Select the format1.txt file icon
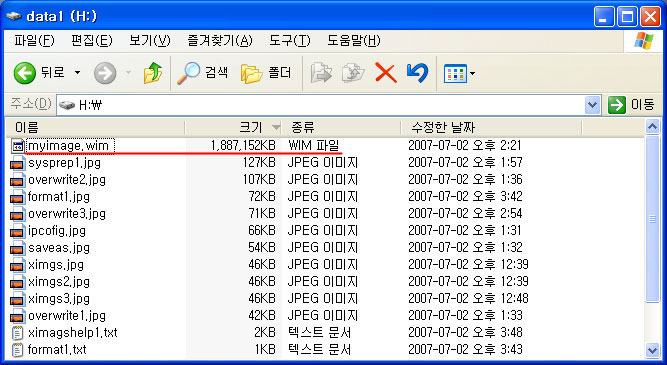This screenshot has height=365, width=667. pyautogui.click(x=17, y=350)
